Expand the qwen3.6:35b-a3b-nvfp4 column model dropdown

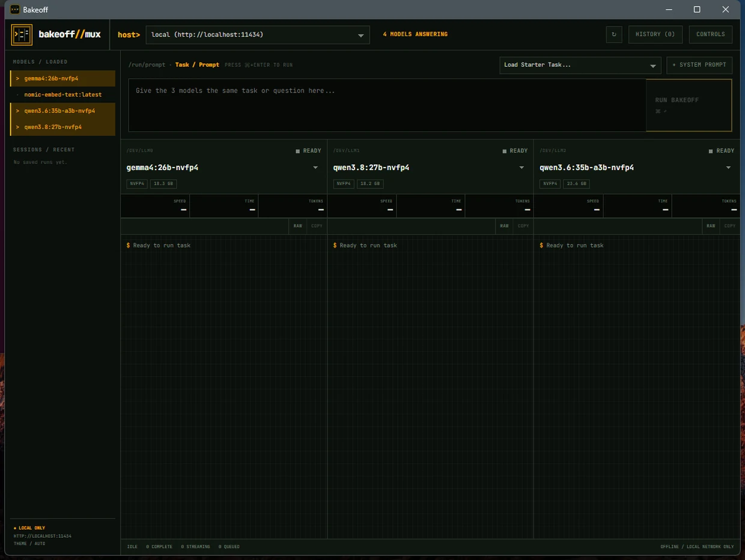(728, 168)
